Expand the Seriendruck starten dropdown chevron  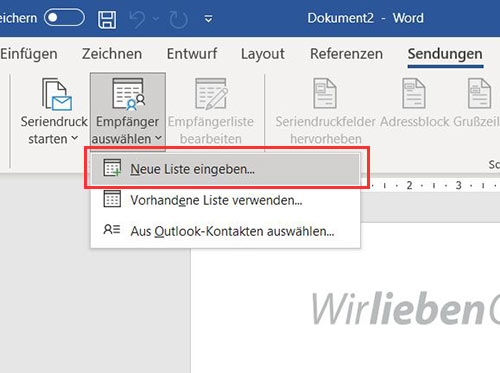pos(75,137)
